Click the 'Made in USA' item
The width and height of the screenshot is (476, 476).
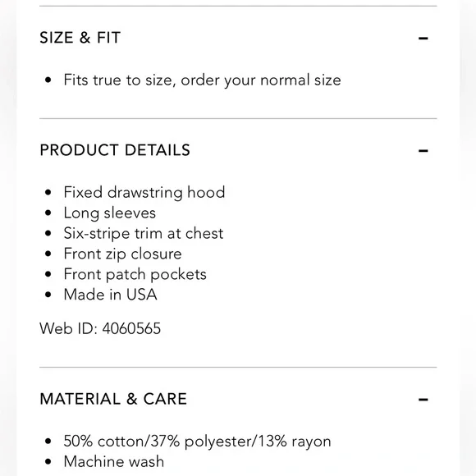click(x=110, y=295)
